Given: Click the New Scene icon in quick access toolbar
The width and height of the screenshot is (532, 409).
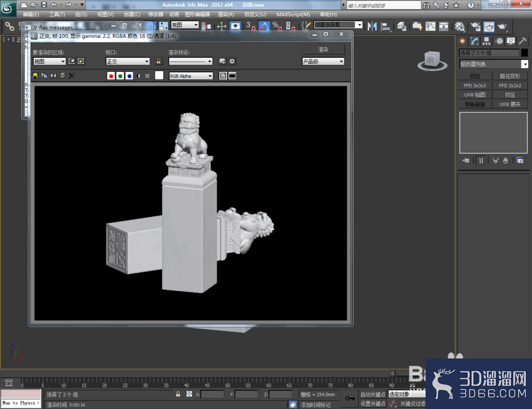Looking at the screenshot, I should coord(24,5).
